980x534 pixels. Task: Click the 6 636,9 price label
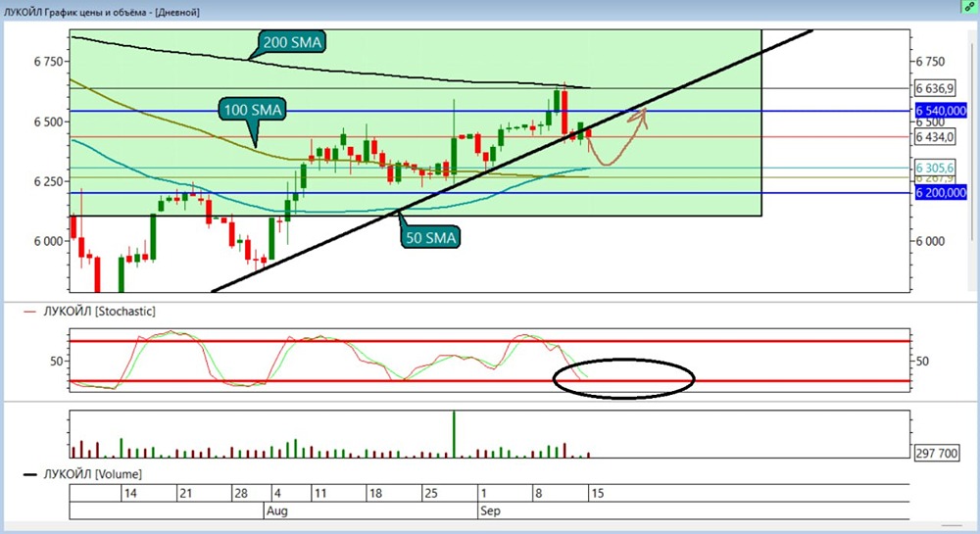pyautogui.click(x=934, y=89)
